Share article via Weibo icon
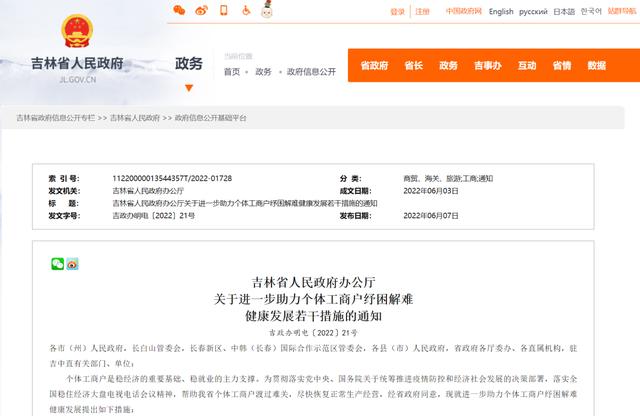Image resolution: width=640 pixels, height=416 pixels. (72, 264)
